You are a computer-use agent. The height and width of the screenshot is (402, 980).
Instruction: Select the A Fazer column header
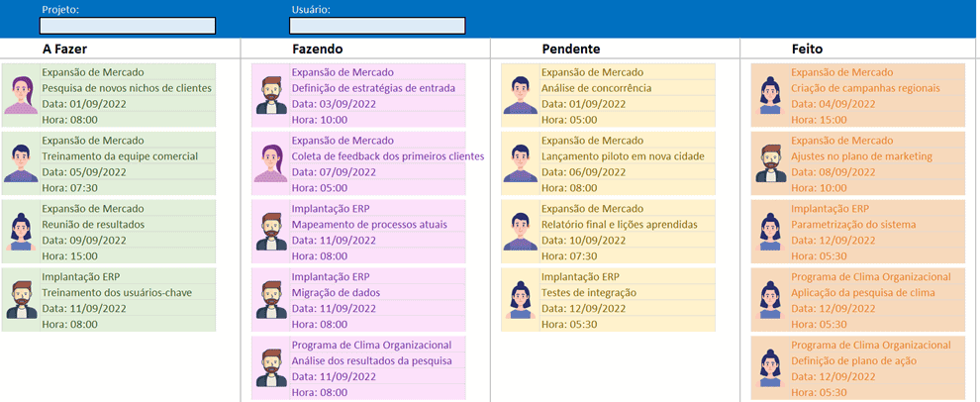coord(71,49)
